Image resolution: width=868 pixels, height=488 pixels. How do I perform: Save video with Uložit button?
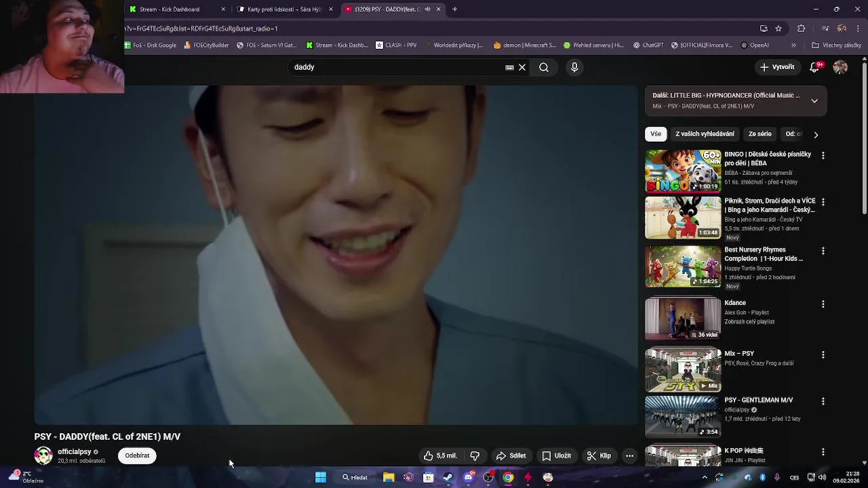[x=556, y=455]
